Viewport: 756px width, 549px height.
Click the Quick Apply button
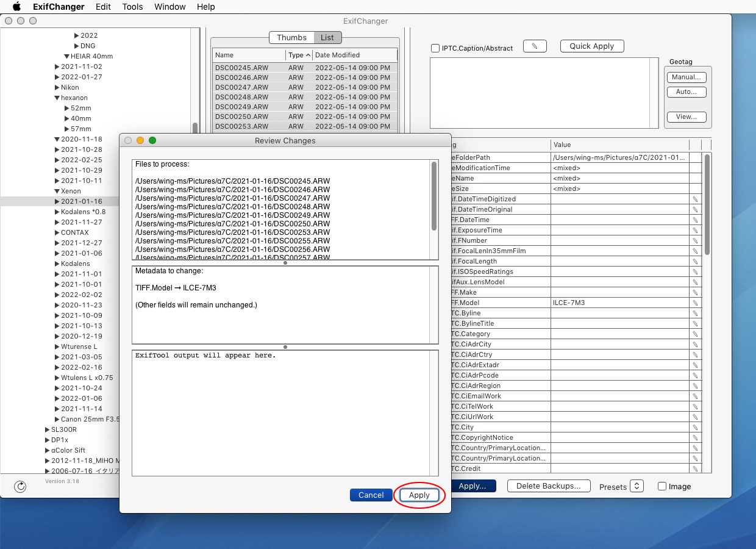click(x=592, y=46)
